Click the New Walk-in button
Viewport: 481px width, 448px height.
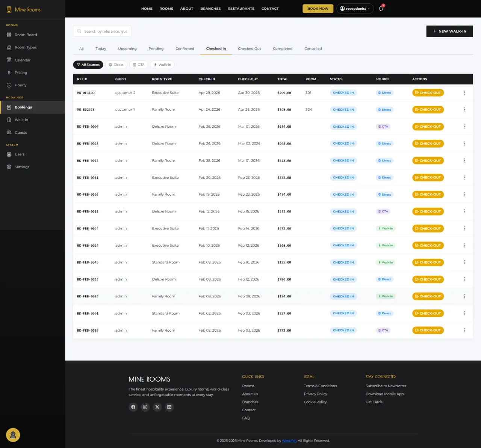449,31
